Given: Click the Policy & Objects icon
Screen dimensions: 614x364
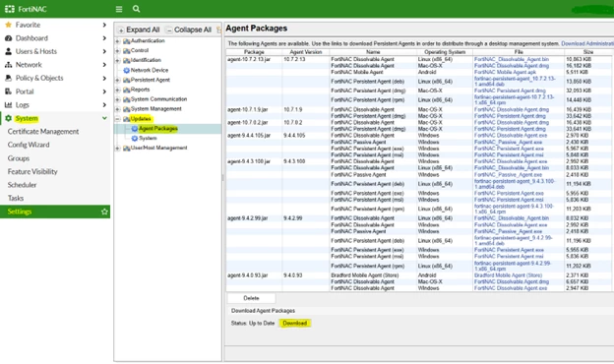Looking at the screenshot, I should coord(8,78).
